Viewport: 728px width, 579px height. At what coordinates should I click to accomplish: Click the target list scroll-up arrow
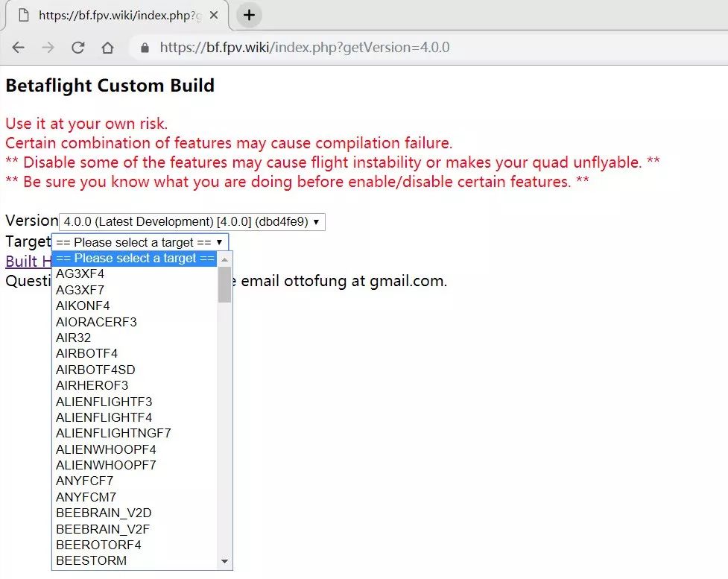click(x=225, y=259)
